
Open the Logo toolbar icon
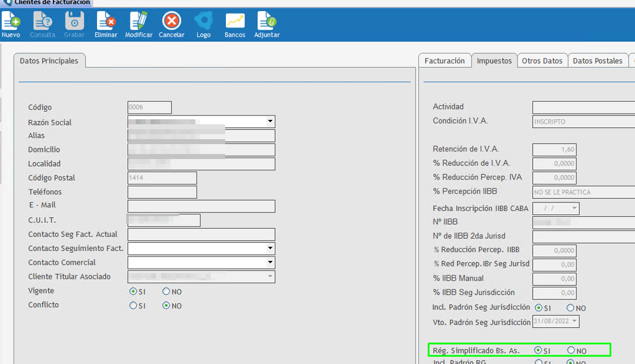(x=203, y=24)
